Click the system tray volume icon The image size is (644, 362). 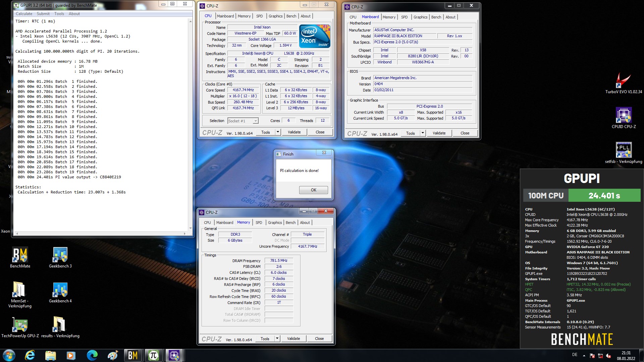pos(608,356)
